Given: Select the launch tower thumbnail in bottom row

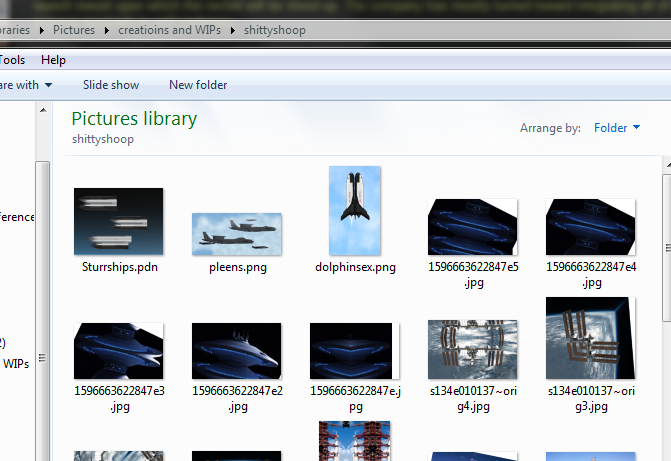Looking at the screenshot, I should 354,441.
